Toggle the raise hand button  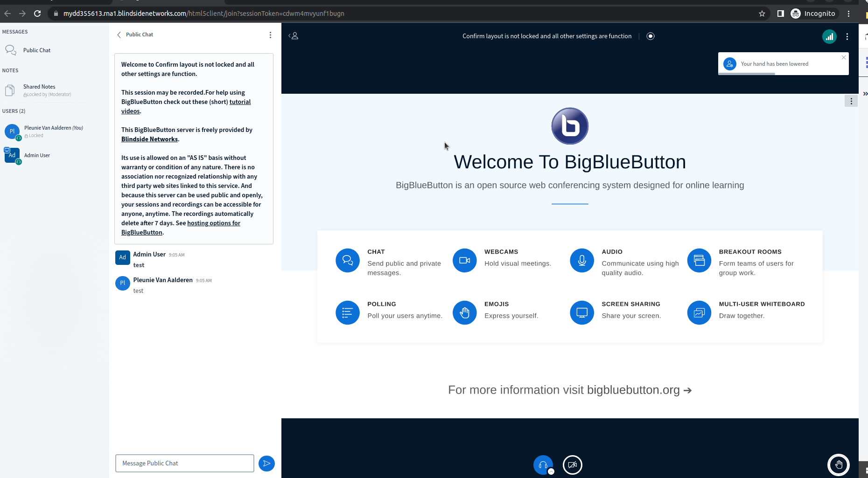click(x=839, y=465)
